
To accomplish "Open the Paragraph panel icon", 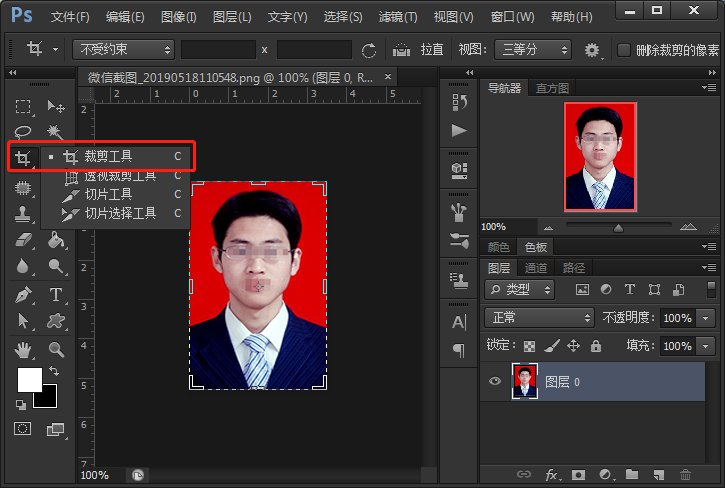I will pos(459,350).
